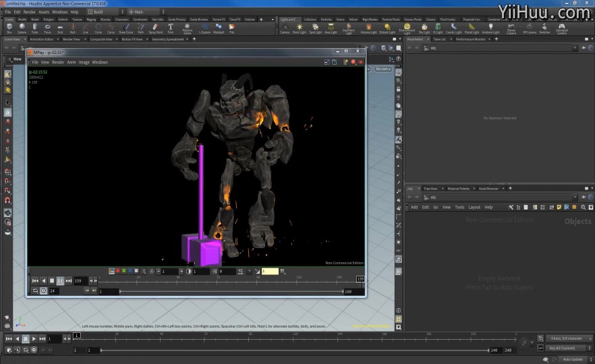Viewport: 595px width, 364px height.
Task: Click main timeline range slider bar
Action: click(294, 350)
